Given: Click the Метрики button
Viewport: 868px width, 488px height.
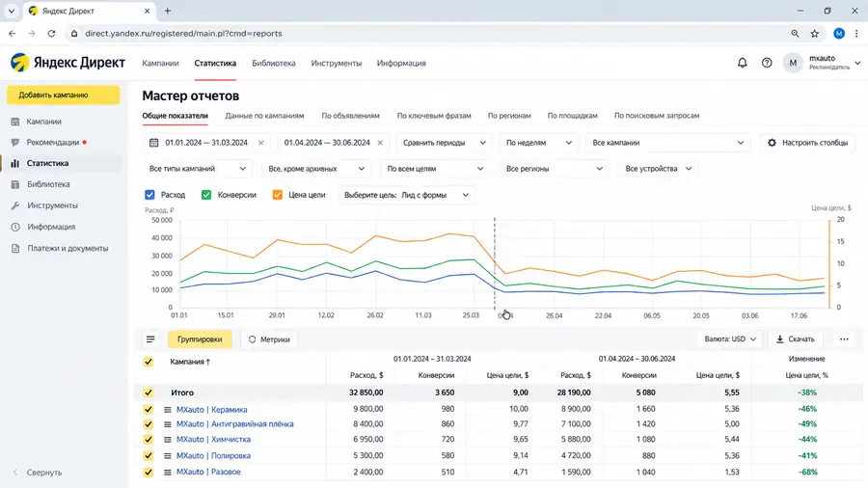Looking at the screenshot, I should (x=269, y=339).
